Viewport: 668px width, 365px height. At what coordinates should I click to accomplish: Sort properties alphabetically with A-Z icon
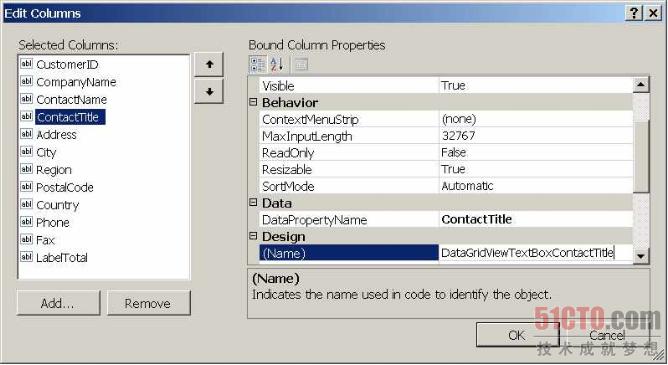[x=276, y=65]
